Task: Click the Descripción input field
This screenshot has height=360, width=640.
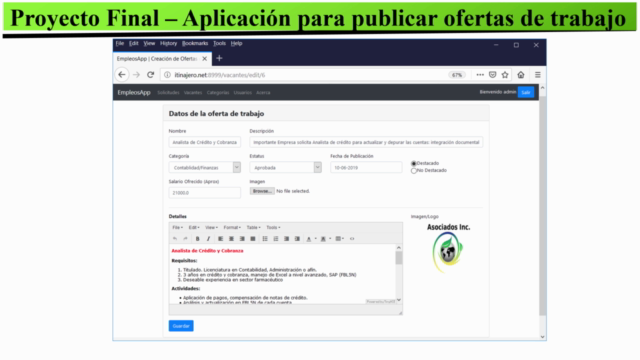Action: 366,142
